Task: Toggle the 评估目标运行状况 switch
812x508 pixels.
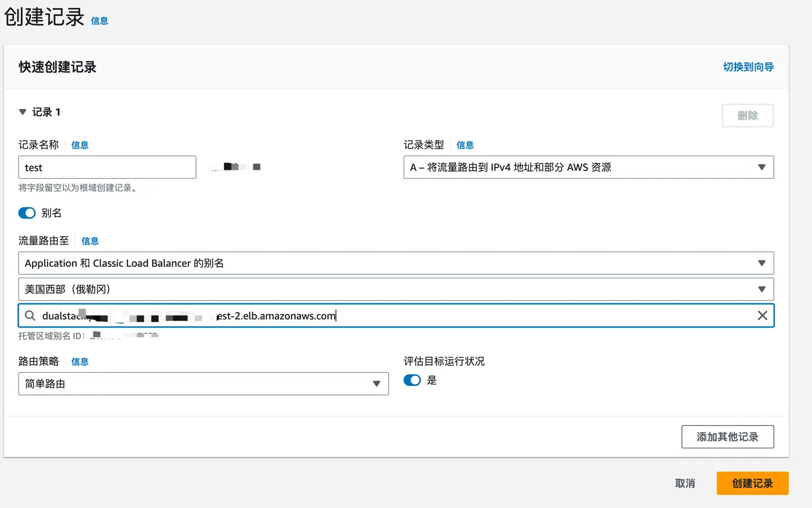Action: click(x=412, y=380)
